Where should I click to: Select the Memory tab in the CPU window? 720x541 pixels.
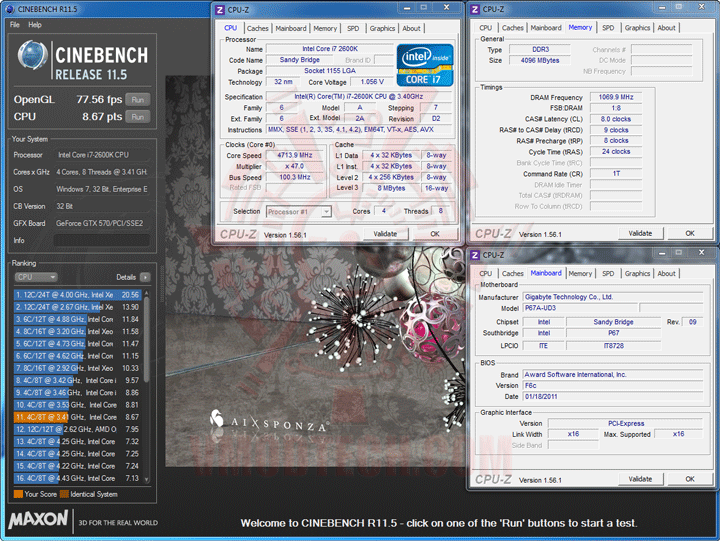click(325, 28)
